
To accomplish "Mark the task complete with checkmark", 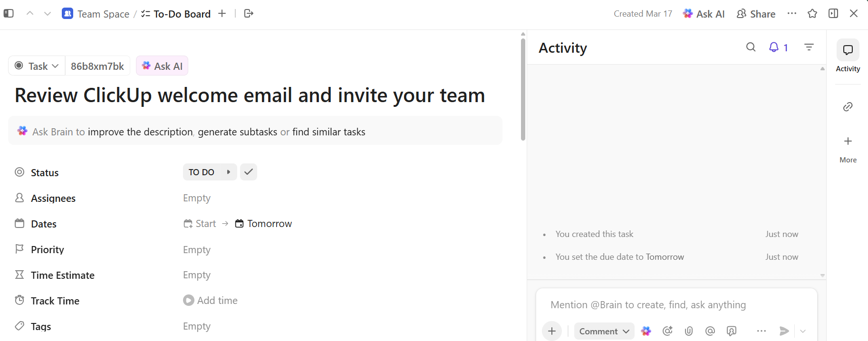I will 249,172.
